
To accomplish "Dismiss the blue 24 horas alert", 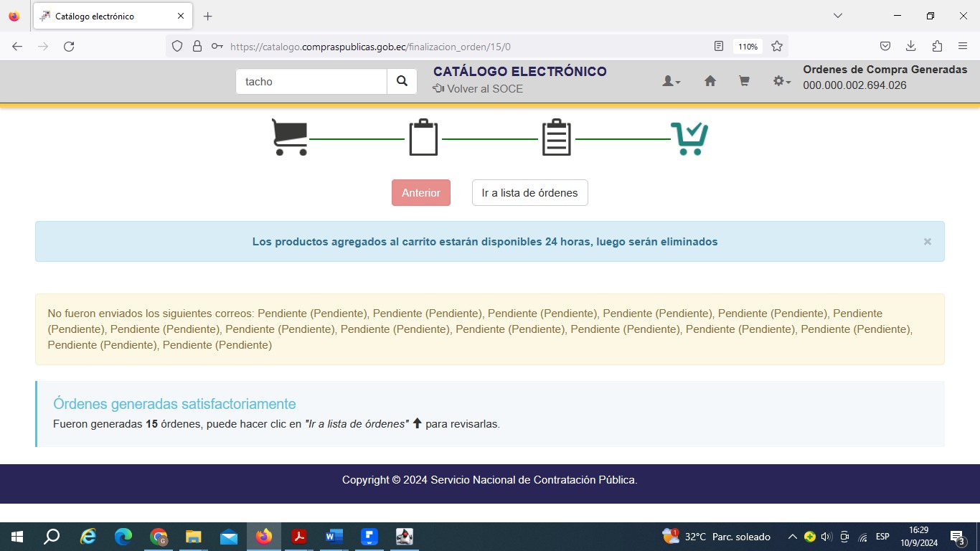I will (927, 242).
